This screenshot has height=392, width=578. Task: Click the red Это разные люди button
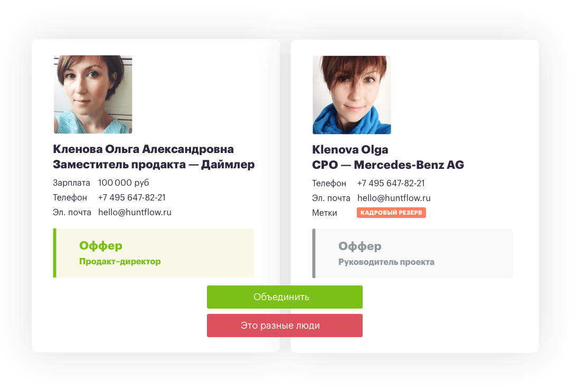285,326
